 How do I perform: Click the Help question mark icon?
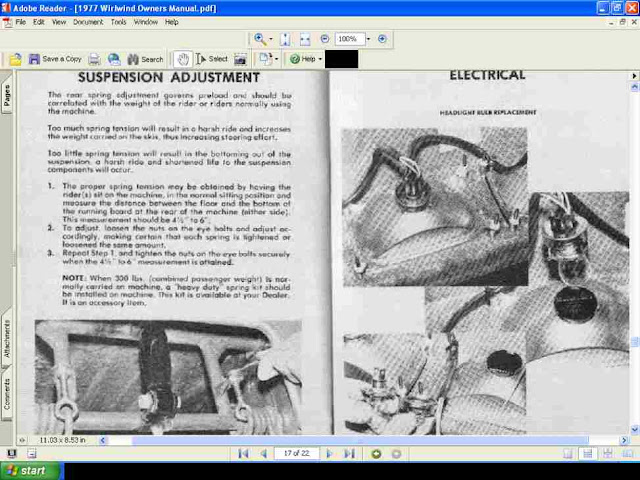pyautogui.click(x=295, y=59)
